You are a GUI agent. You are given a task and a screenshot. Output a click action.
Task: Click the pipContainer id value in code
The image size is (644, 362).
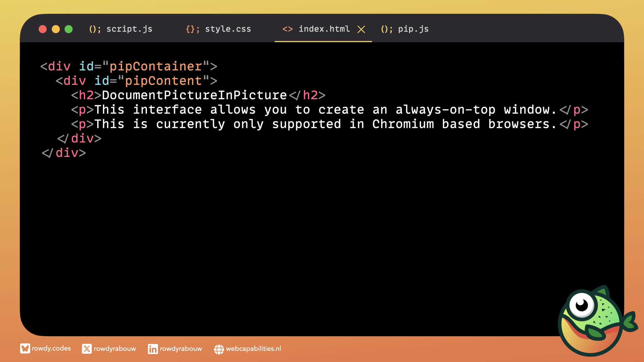click(156, 66)
